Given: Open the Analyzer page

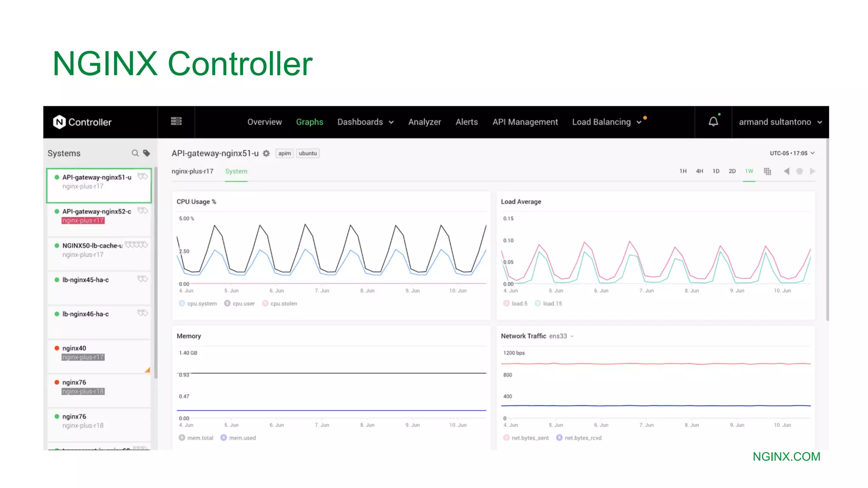Looking at the screenshot, I should coord(424,122).
